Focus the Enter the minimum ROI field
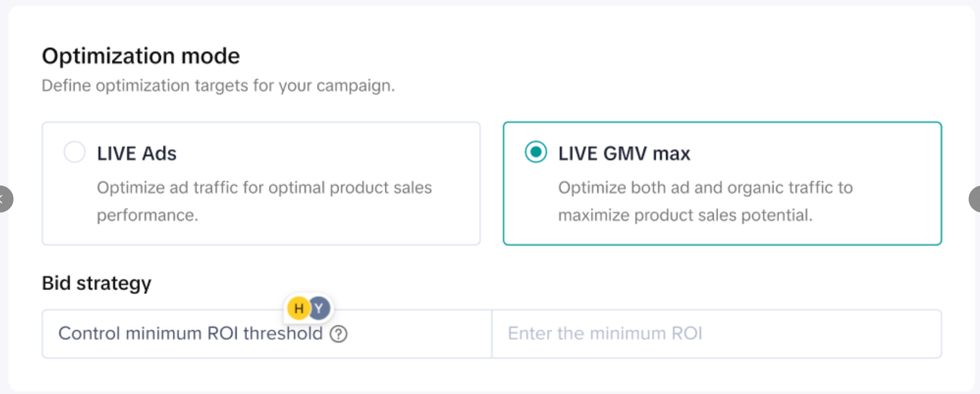Viewport: 980px width, 394px height. point(716,333)
